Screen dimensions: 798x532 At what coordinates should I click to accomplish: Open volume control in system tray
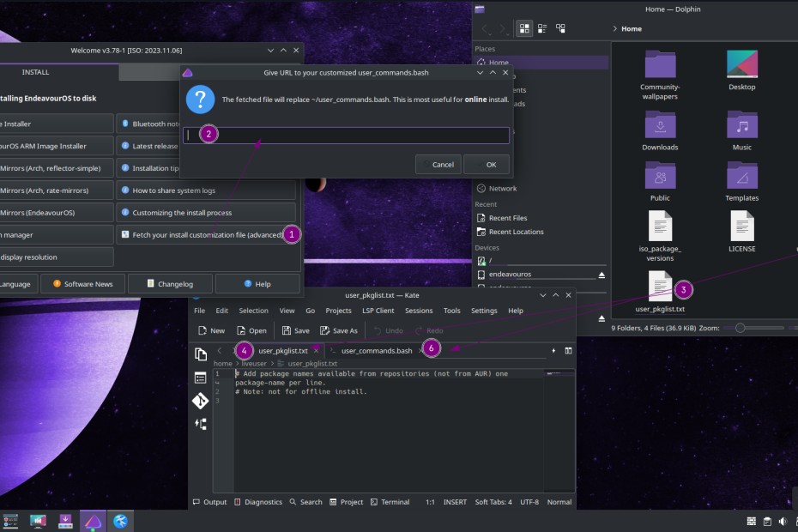(783, 521)
